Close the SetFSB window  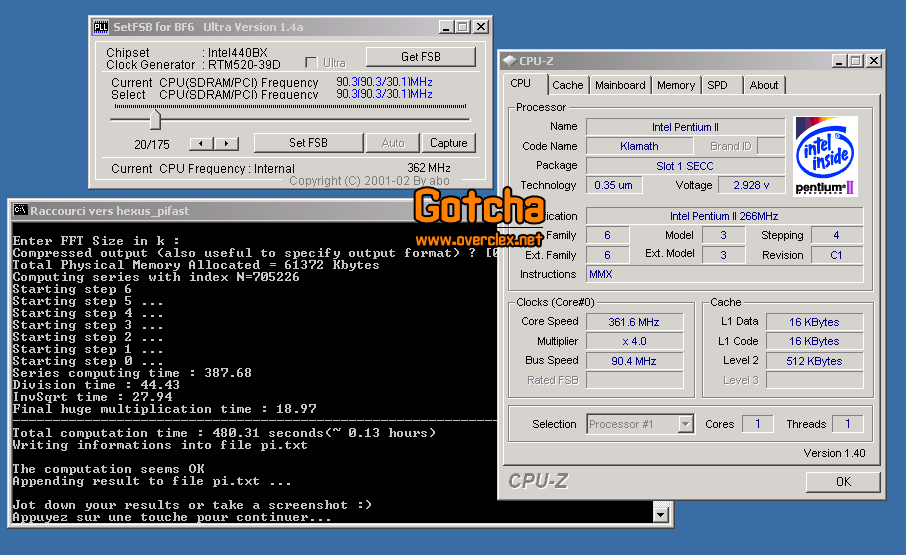[x=481, y=27]
